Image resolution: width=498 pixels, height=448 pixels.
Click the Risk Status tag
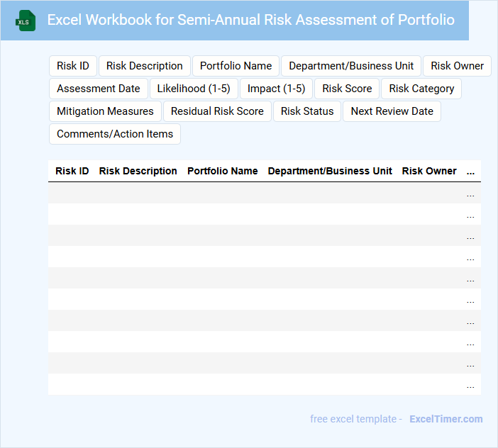click(307, 111)
